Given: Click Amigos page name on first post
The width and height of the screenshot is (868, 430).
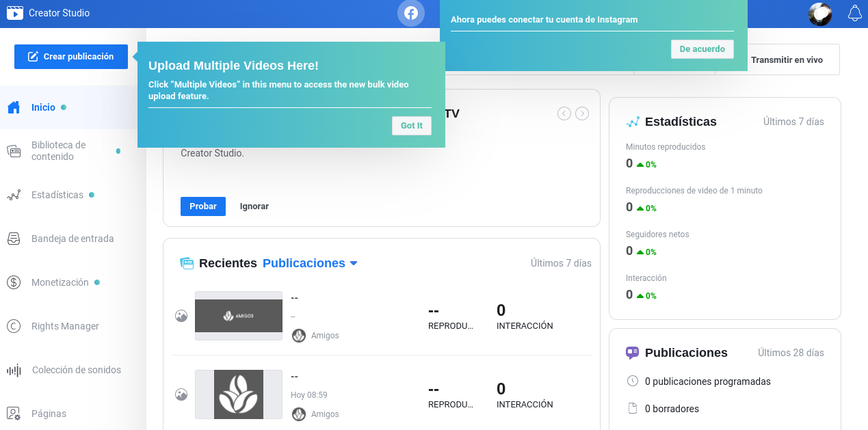Looking at the screenshot, I should tap(325, 336).
